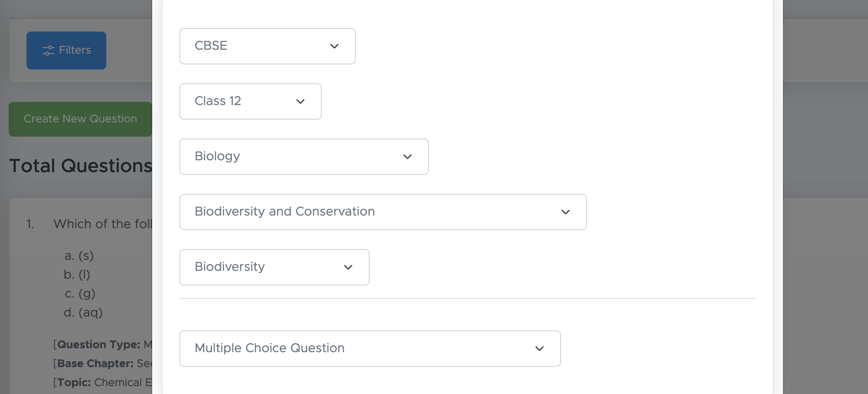Open the Biology subject dropdown
The height and width of the screenshot is (394, 868).
[x=304, y=157]
